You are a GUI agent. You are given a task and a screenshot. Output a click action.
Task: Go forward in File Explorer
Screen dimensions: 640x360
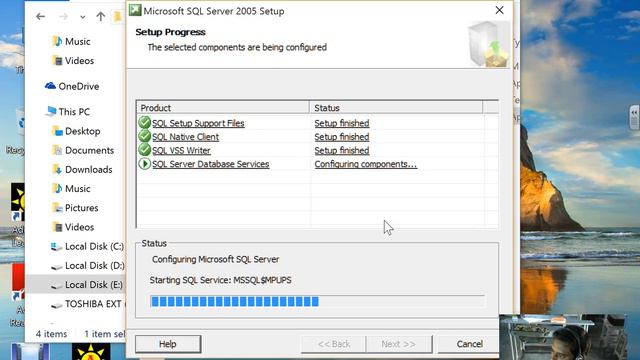63,16
